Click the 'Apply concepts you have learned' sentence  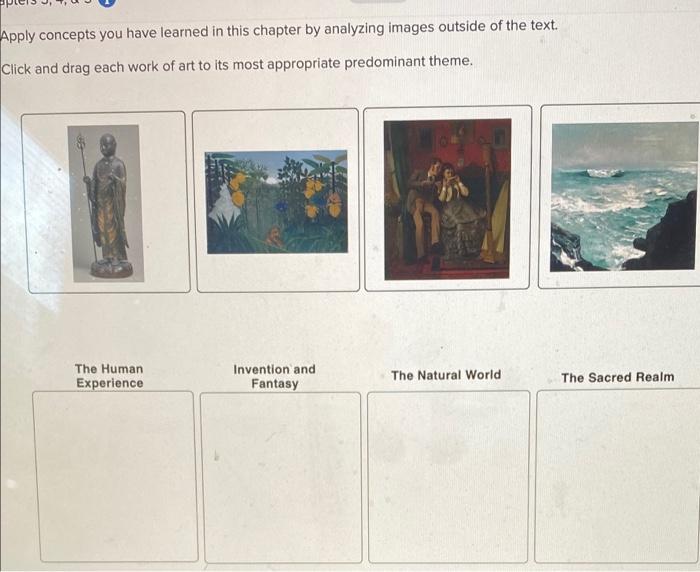(x=279, y=30)
